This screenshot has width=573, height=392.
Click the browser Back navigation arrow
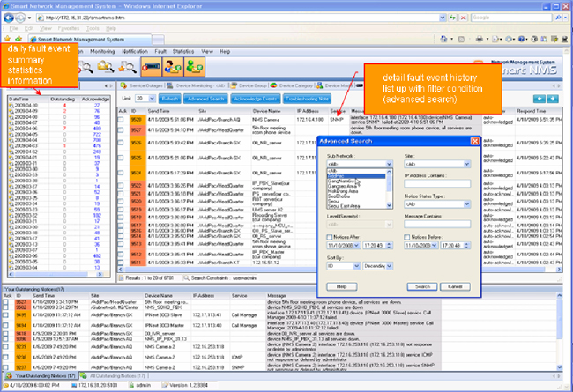click(11, 18)
